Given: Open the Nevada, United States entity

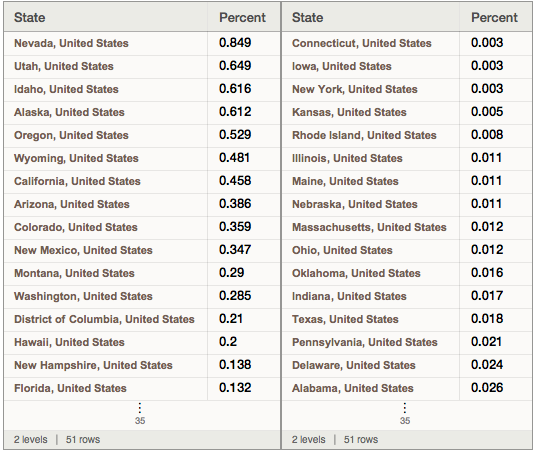Looking at the screenshot, I should pos(71,44).
